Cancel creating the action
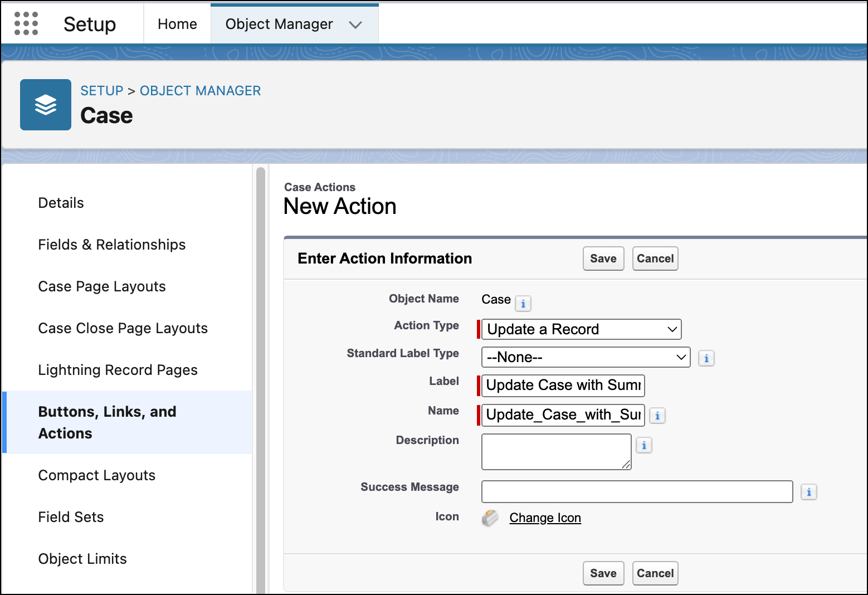Screen dimensions: 868x595 655,258
